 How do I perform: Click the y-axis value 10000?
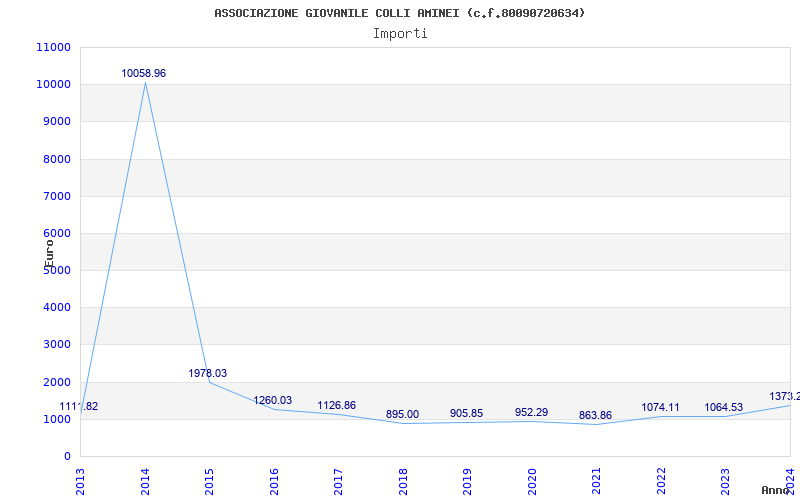pos(54,85)
